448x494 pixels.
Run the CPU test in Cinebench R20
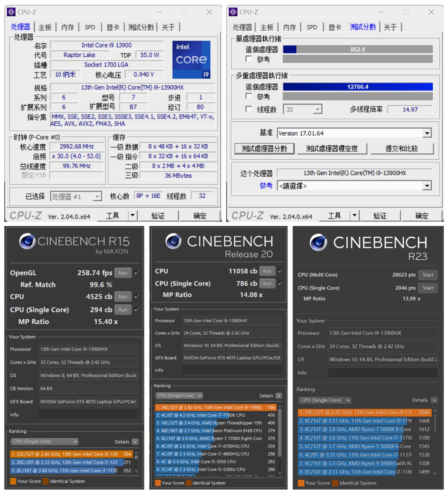(x=267, y=271)
